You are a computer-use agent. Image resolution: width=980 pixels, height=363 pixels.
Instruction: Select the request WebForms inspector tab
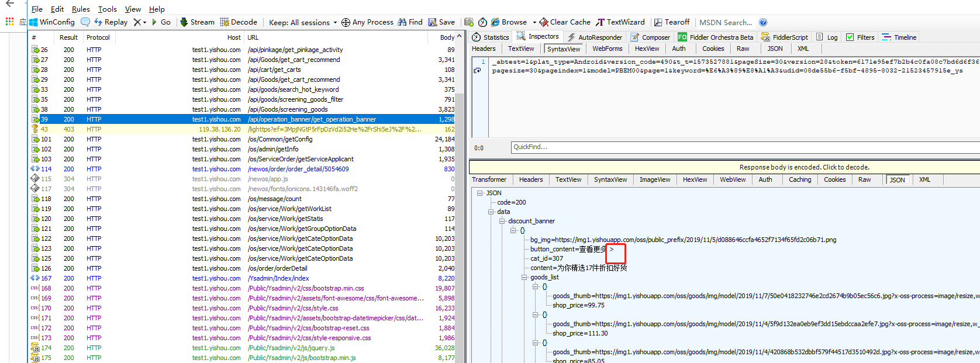(607, 49)
